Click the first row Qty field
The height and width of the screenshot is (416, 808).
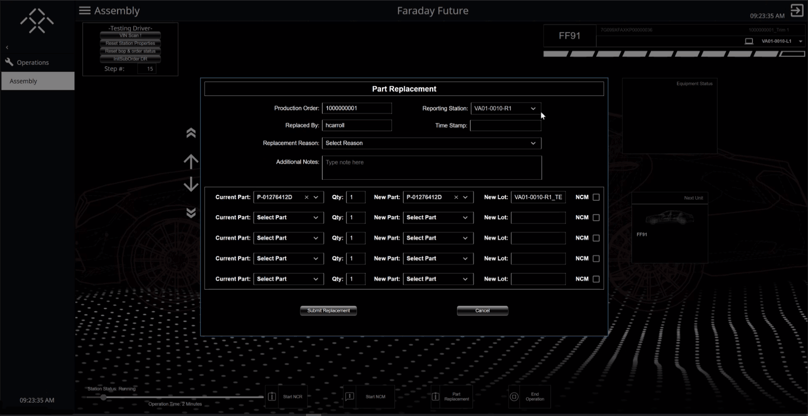click(x=356, y=197)
